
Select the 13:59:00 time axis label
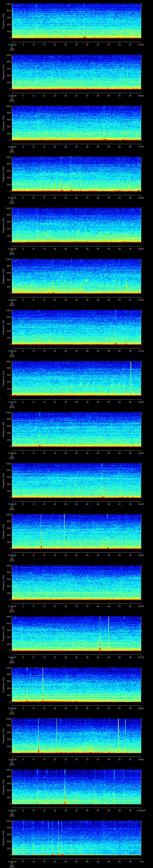click(12, 810)
